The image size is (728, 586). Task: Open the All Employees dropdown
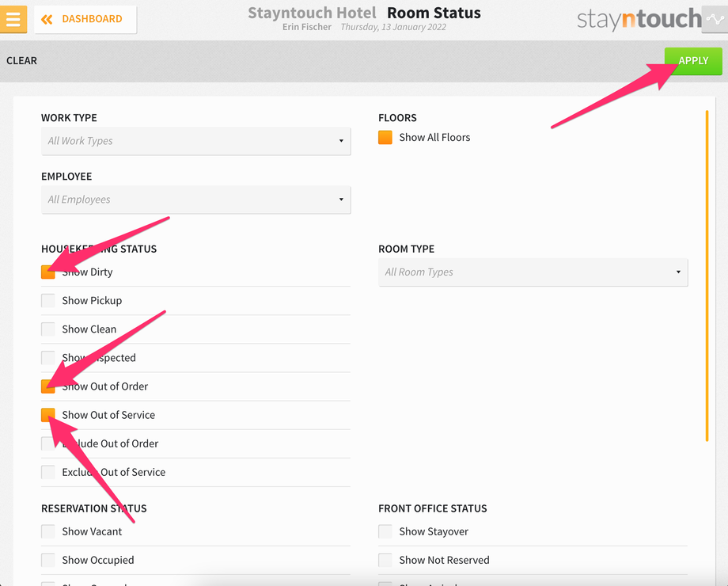click(196, 200)
